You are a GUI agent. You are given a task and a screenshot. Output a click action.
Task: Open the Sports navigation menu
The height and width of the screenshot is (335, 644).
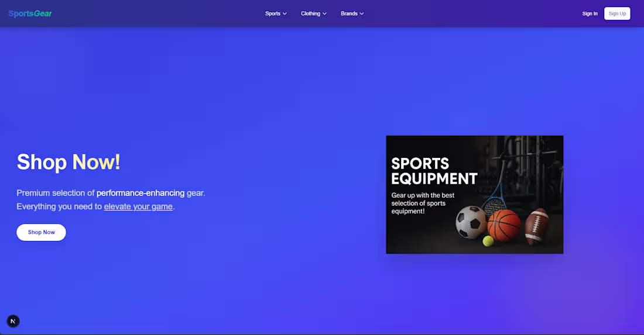pos(276,13)
